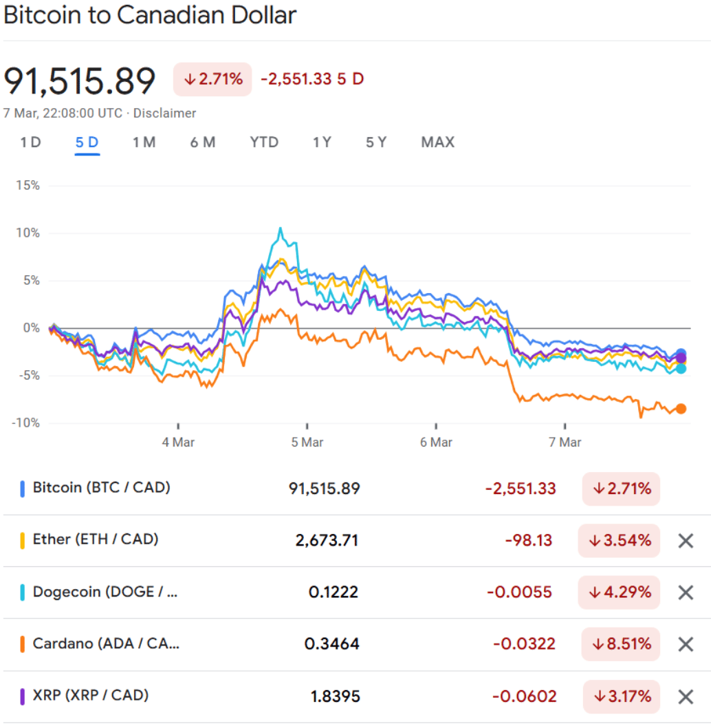Click the Dogecoin cyan endpoint dot on chart
Screen dimensions: 711x728
[681, 369]
